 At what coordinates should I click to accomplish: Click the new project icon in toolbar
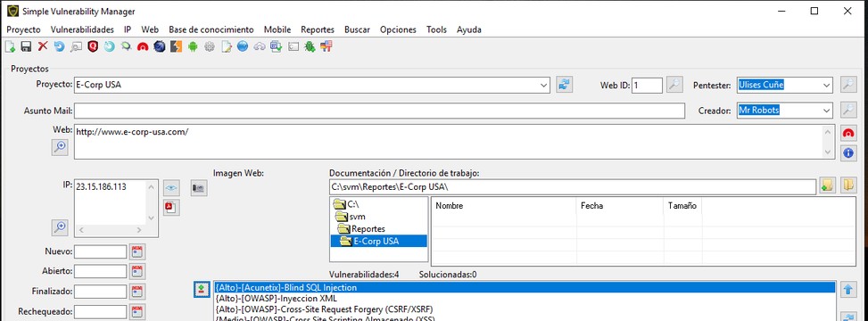10,47
